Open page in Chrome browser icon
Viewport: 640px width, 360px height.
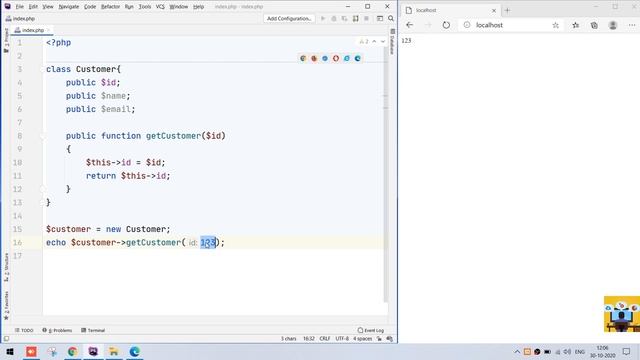tap(303, 58)
